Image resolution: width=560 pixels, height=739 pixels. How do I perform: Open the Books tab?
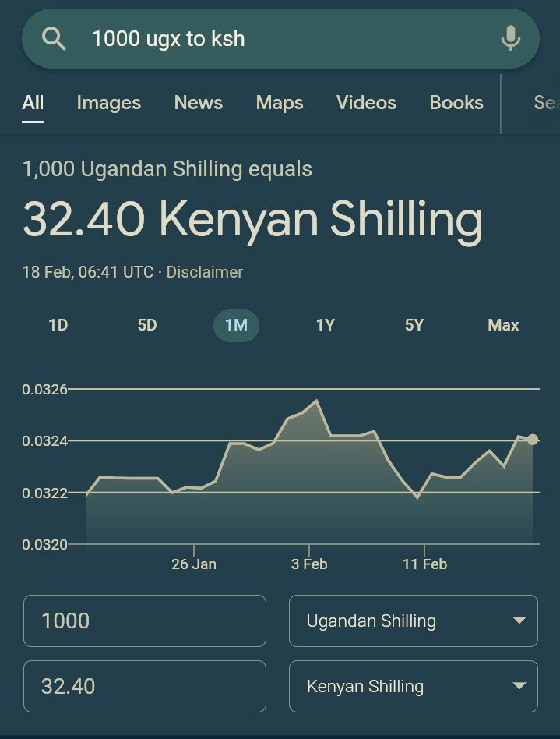[x=456, y=103]
